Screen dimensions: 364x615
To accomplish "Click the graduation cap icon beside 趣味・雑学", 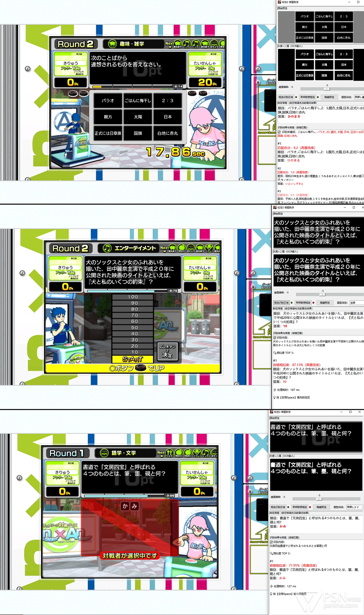I will coord(112,44).
